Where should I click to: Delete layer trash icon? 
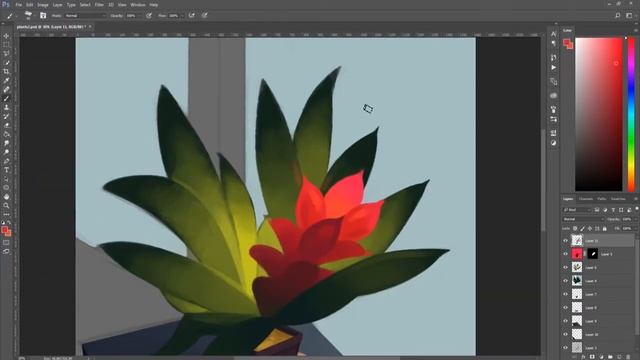click(628, 357)
